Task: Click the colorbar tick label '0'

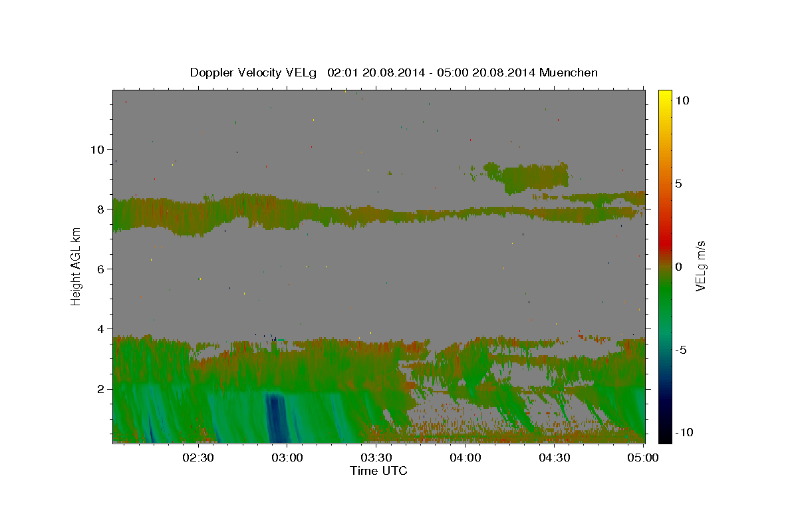Action: coord(679,267)
